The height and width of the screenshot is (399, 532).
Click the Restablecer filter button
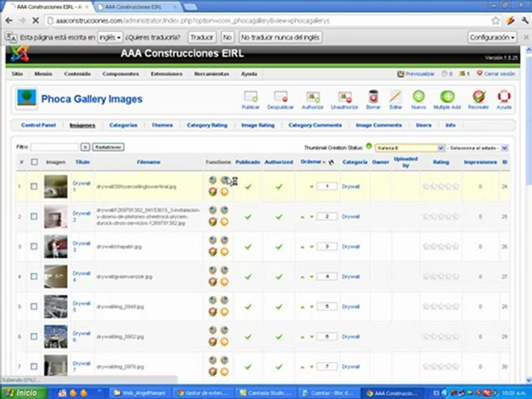coord(108,147)
